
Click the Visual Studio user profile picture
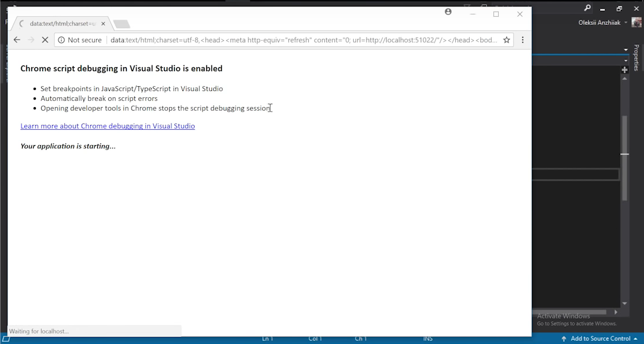click(636, 22)
